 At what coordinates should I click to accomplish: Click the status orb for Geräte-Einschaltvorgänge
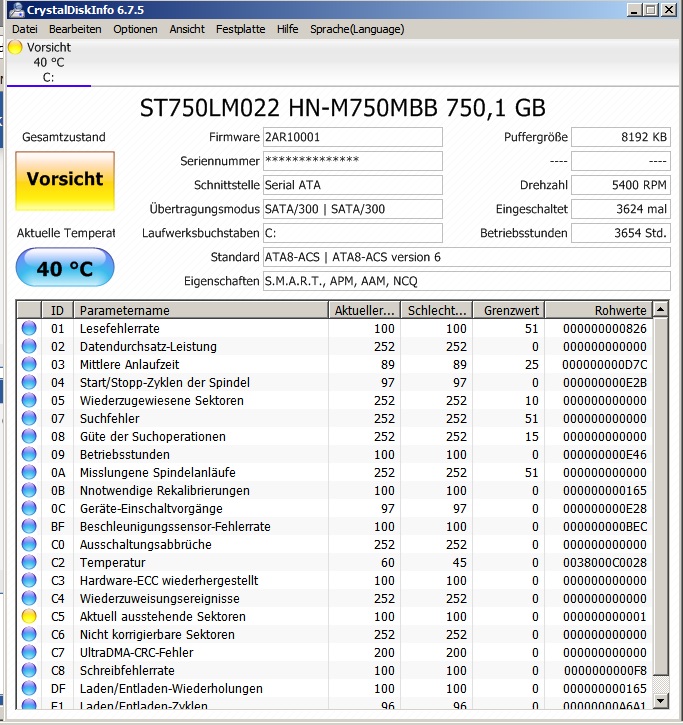[29, 509]
